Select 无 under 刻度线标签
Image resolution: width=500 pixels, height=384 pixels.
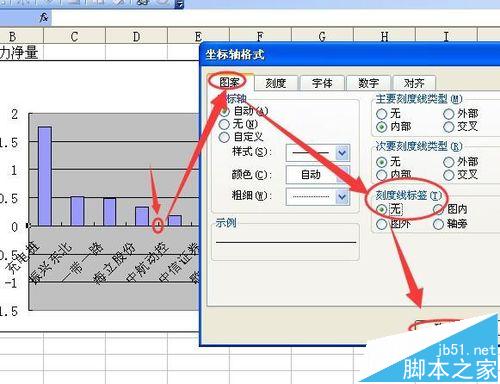click(x=382, y=209)
